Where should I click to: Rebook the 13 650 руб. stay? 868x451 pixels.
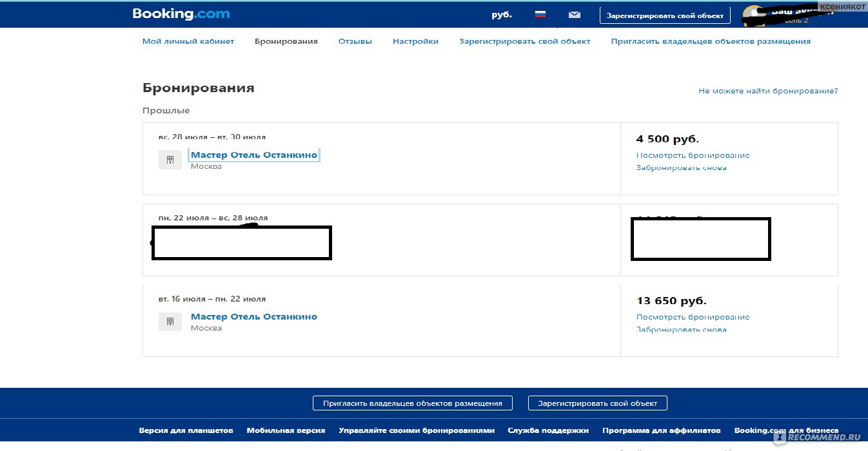pos(681,329)
